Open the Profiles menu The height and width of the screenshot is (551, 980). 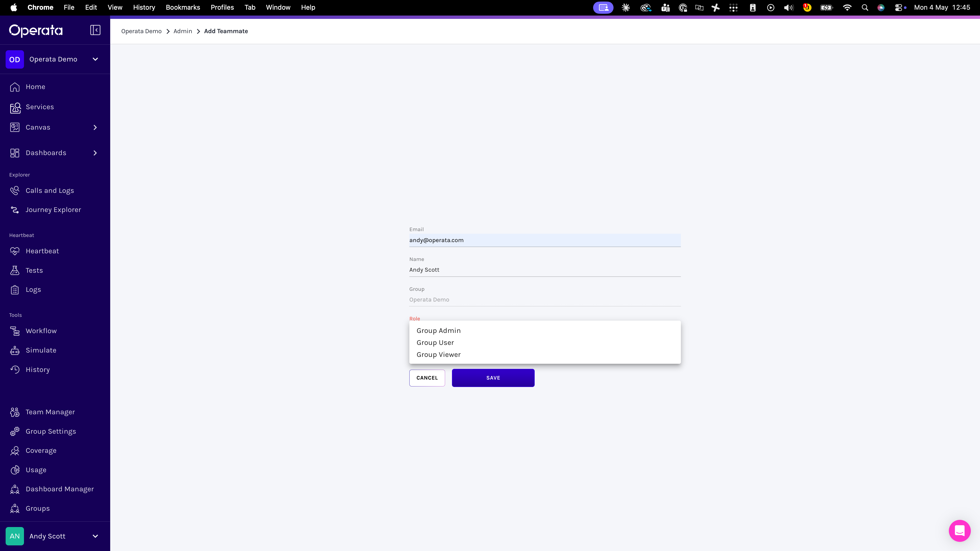[x=222, y=8]
